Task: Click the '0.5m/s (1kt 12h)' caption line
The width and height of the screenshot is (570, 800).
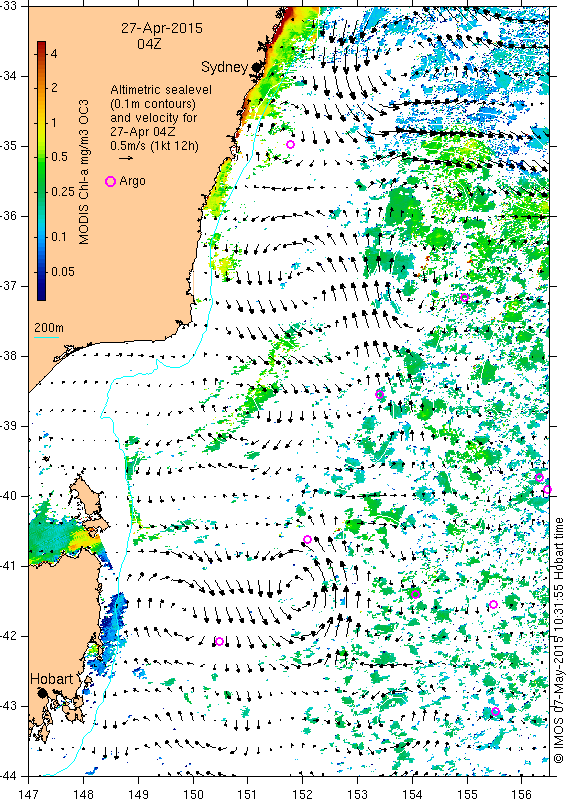Action: click(155, 146)
